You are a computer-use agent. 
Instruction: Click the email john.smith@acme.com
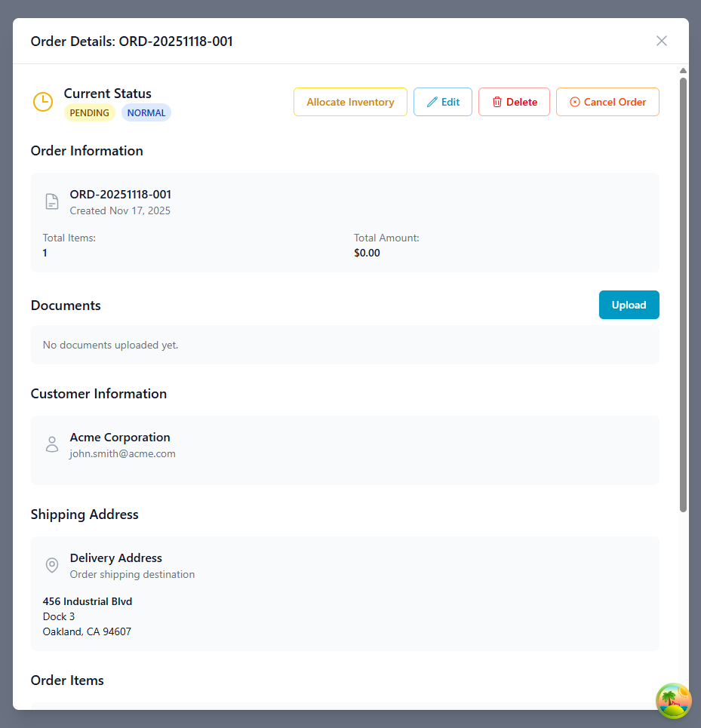pyautogui.click(x=122, y=453)
